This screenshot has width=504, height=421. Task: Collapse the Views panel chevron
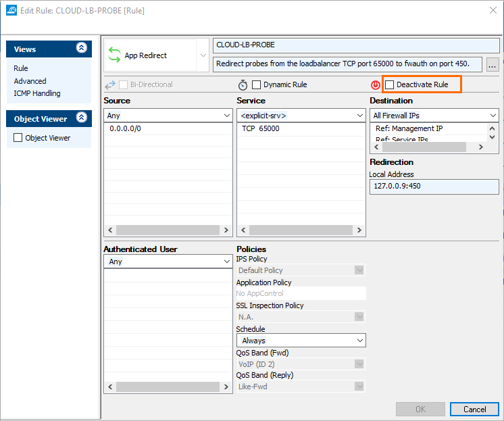click(x=82, y=49)
